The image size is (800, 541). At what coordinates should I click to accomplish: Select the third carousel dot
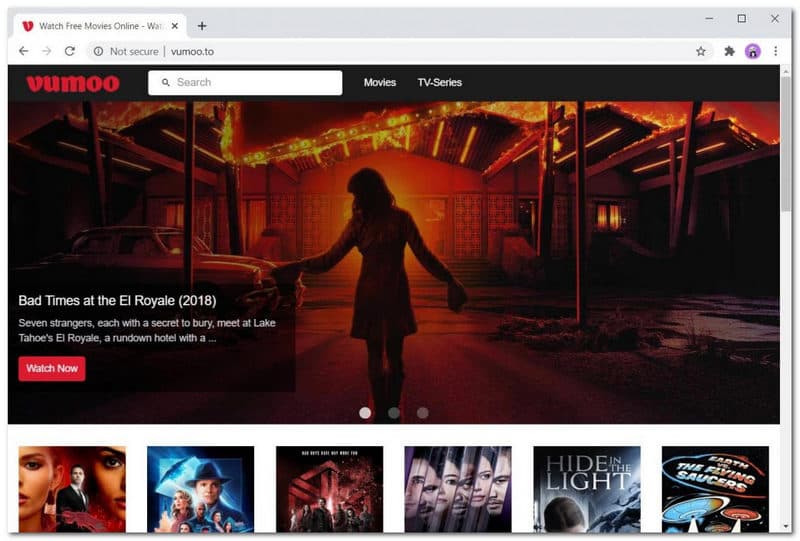point(422,413)
